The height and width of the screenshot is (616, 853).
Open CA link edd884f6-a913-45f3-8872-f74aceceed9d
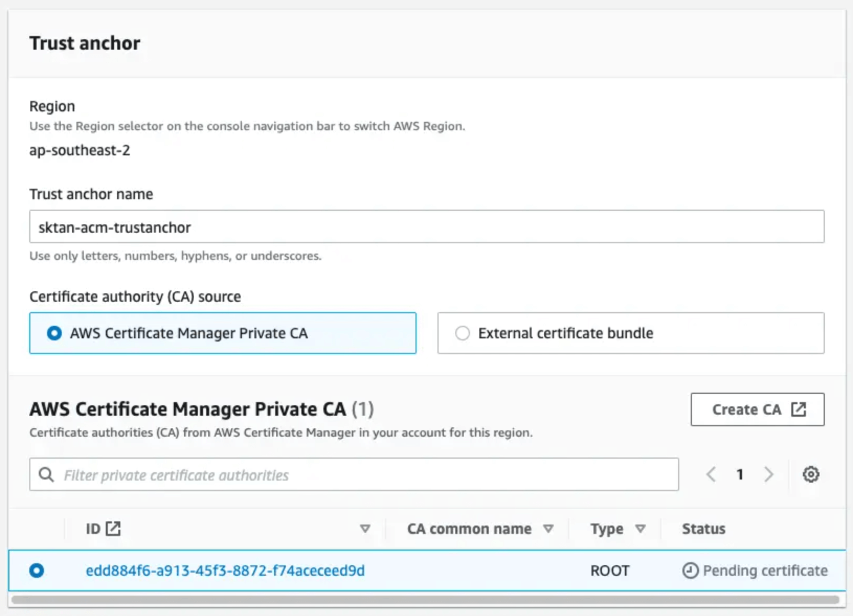(225, 571)
